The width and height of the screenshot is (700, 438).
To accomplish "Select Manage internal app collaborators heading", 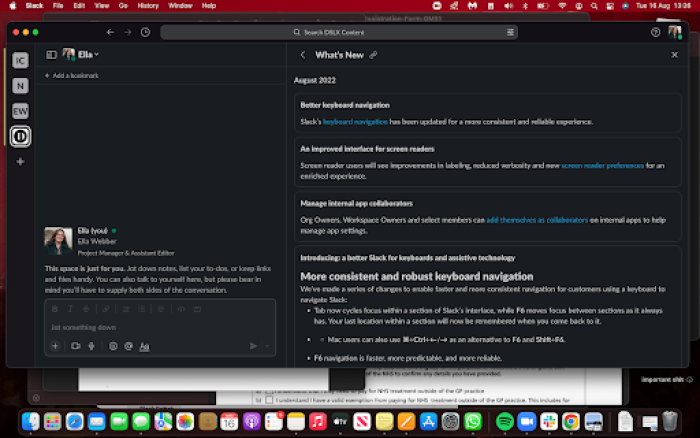I will point(357,204).
